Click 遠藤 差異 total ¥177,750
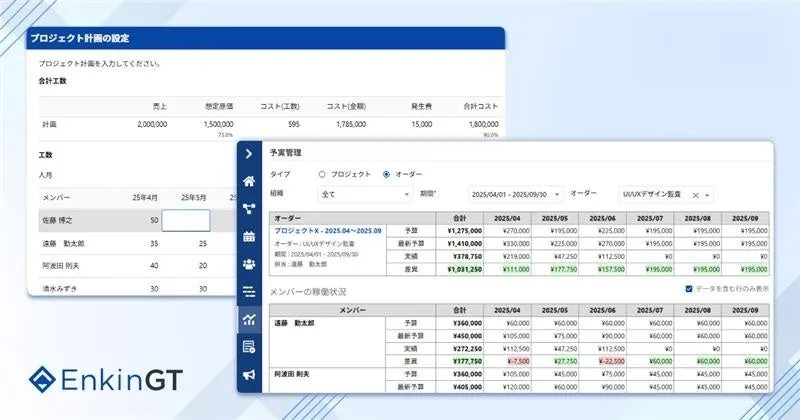Screen dimensions: 800x420 pos(467,361)
